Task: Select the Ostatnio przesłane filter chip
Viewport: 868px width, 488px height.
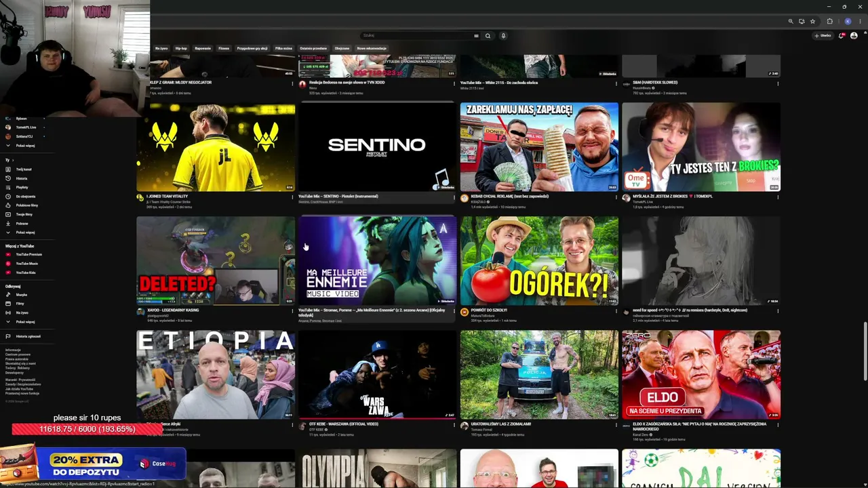Action: pos(313,49)
